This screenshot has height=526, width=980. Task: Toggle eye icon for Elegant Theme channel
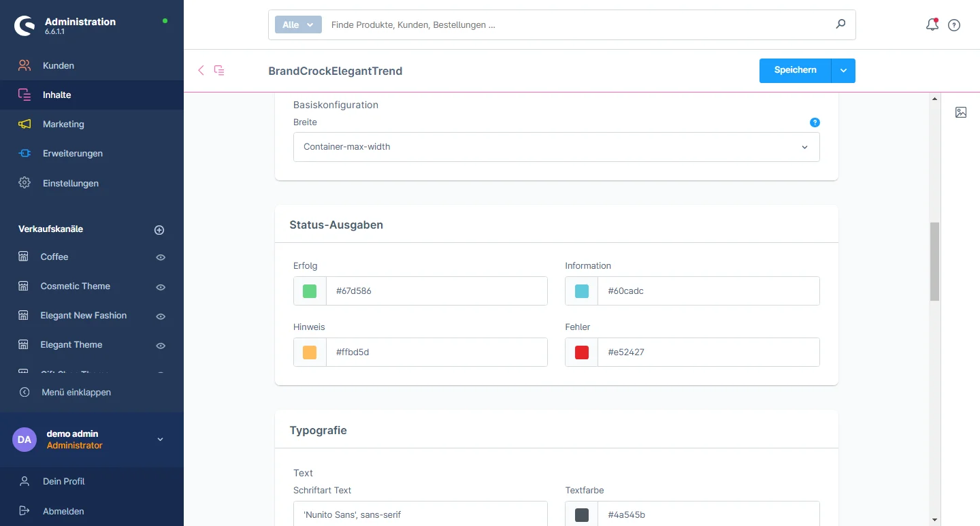[161, 346]
